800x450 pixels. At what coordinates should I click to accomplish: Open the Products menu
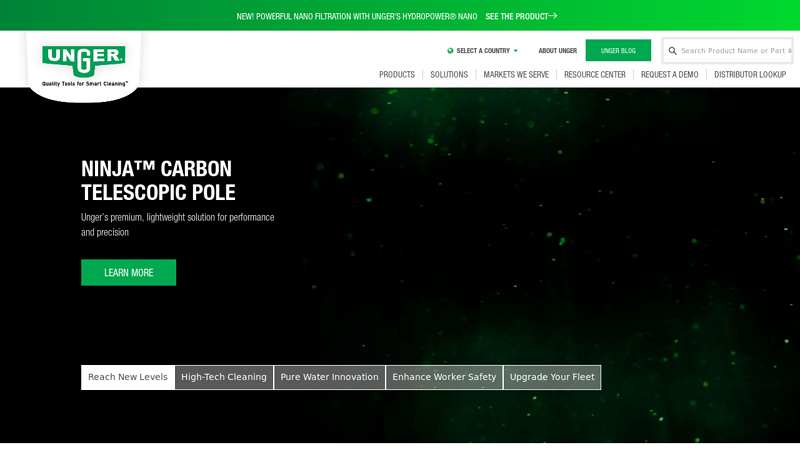397,75
